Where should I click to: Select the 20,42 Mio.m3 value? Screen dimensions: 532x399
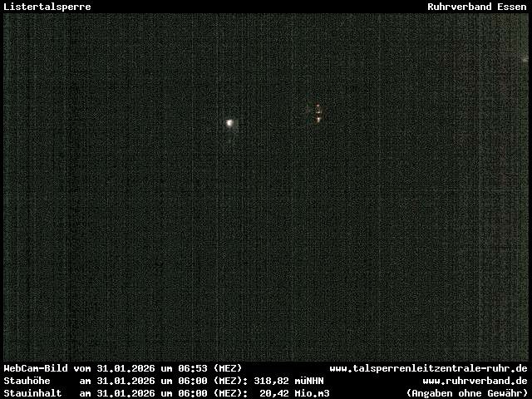click(294, 393)
